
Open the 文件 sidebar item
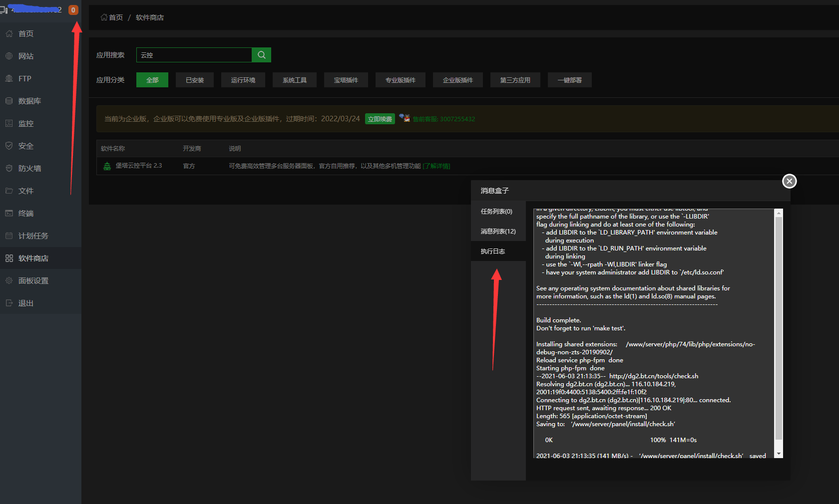click(x=40, y=191)
